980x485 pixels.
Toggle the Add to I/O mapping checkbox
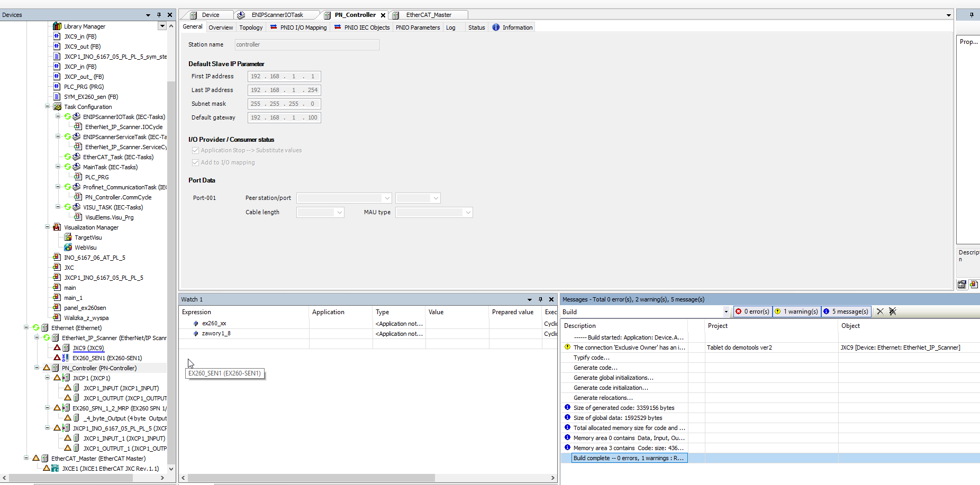[195, 162]
